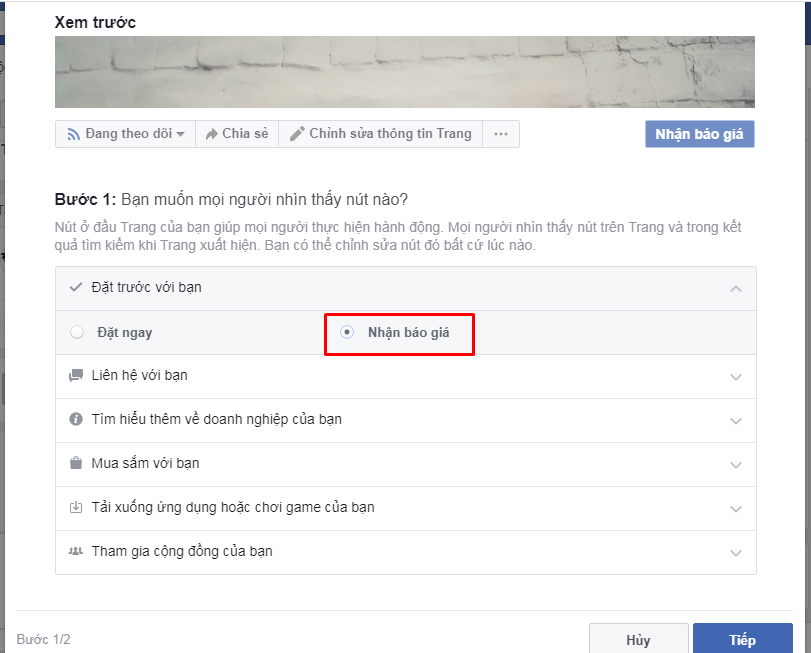Click the RSS follow icon
The image size is (811, 653).
pos(73,134)
